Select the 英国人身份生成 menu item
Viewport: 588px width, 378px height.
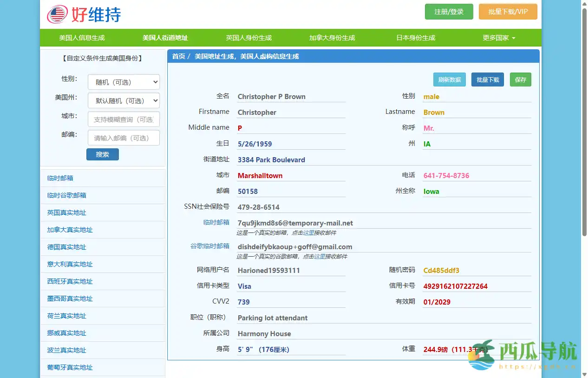pos(248,38)
